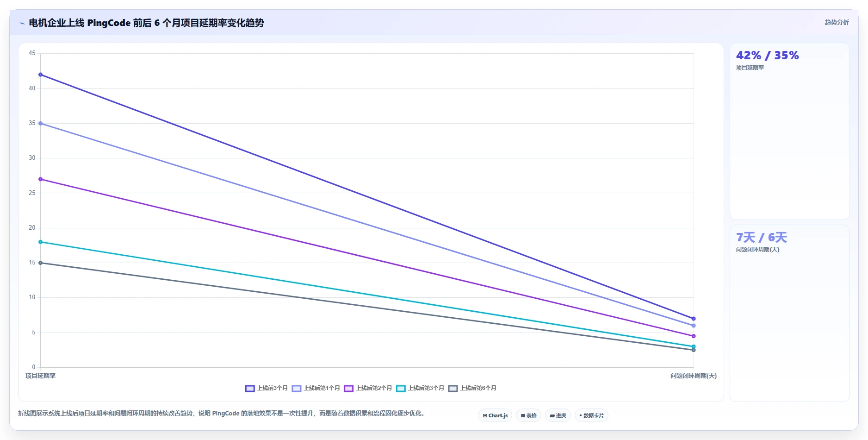Click the 项目延期率 caption under 42% / 35%
This screenshot has height=440, width=868.
coord(750,68)
